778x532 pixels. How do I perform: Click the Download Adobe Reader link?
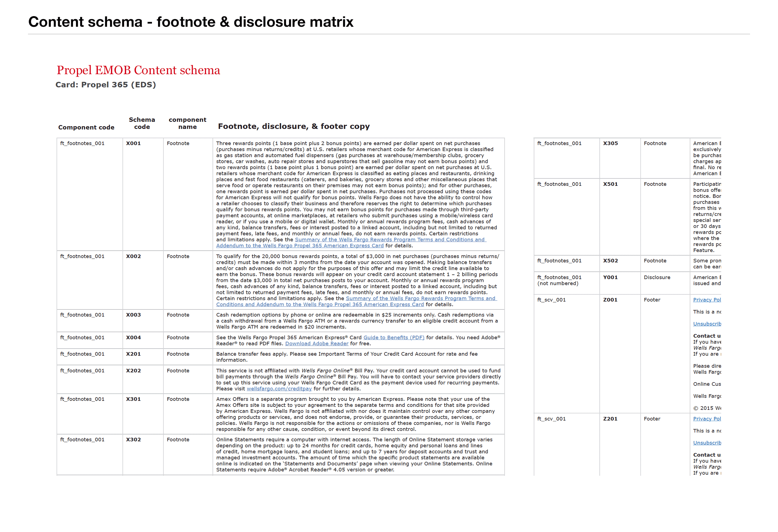click(316, 344)
